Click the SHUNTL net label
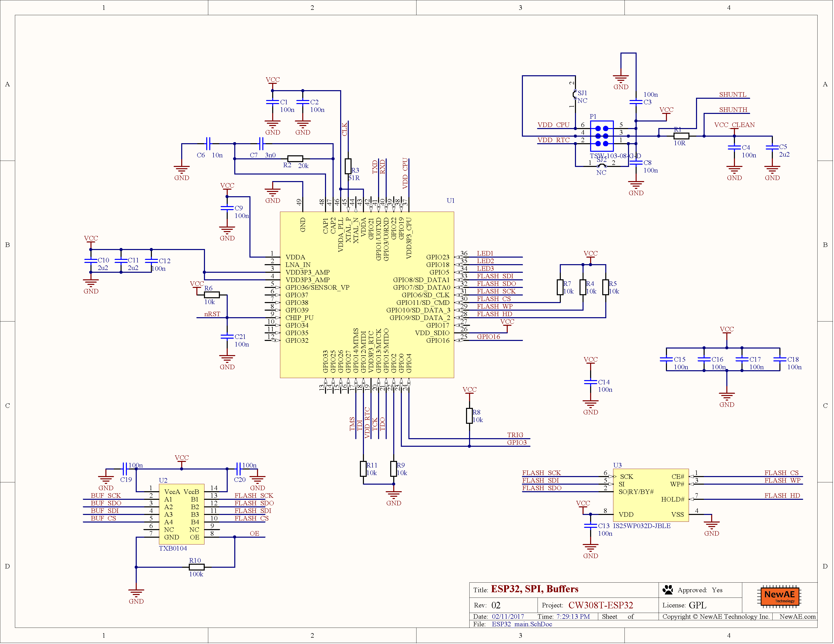This screenshot has width=834, height=644. pos(733,95)
